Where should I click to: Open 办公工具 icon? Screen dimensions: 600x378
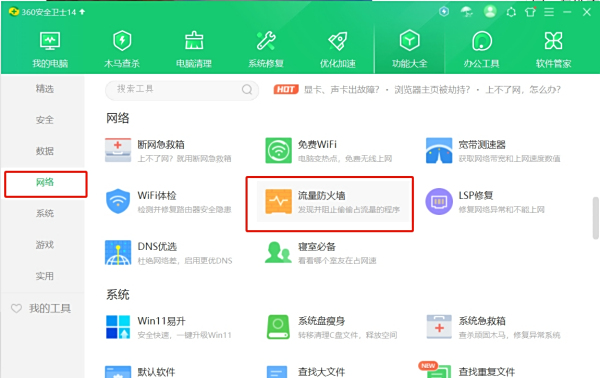click(x=482, y=41)
